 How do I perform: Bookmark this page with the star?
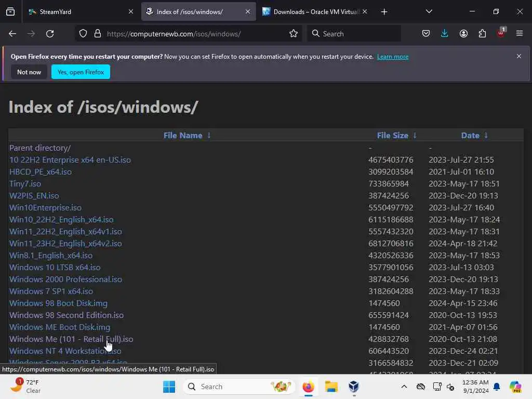pyautogui.click(x=294, y=34)
